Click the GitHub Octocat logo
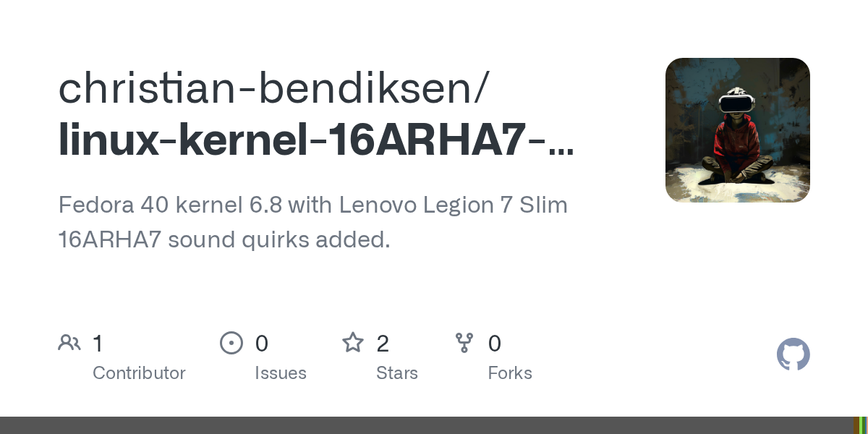This screenshot has width=868, height=434. point(793,355)
